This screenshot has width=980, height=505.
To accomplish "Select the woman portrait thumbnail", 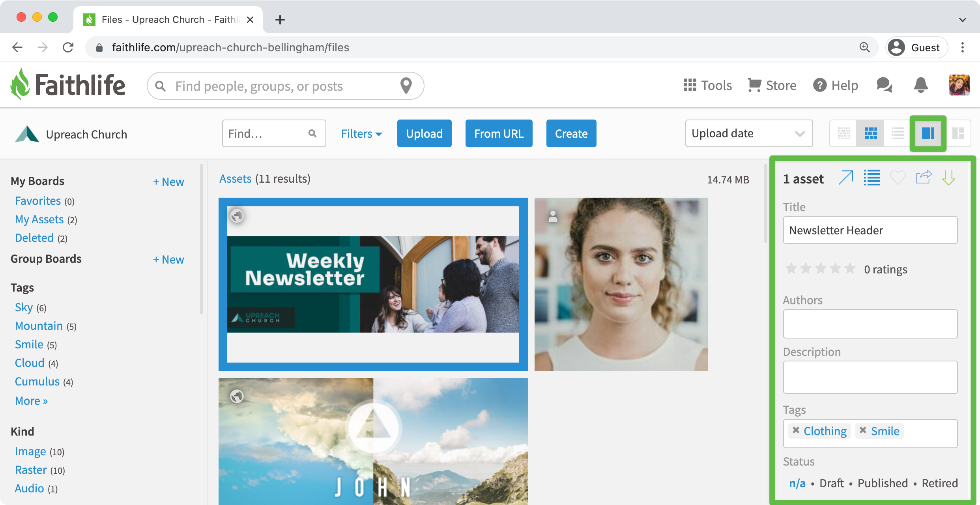I will 621,284.
